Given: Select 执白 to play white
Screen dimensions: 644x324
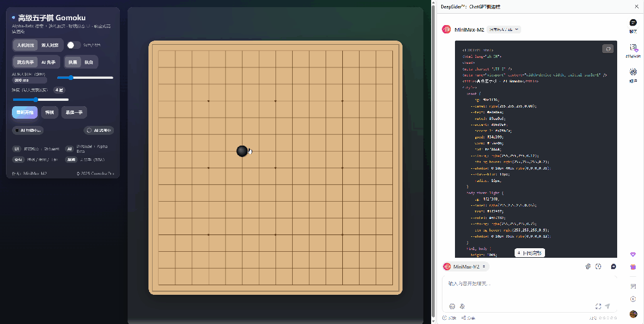Looking at the screenshot, I should coord(89,62).
